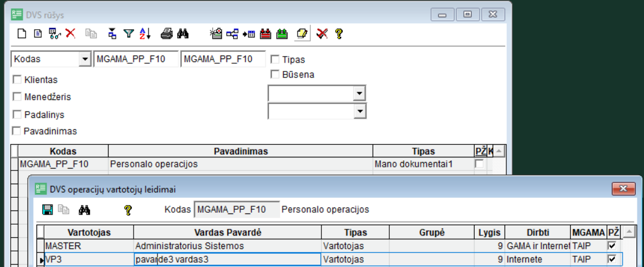
Task: Click copy icon in the leidimai window toolbar
Action: [63, 210]
